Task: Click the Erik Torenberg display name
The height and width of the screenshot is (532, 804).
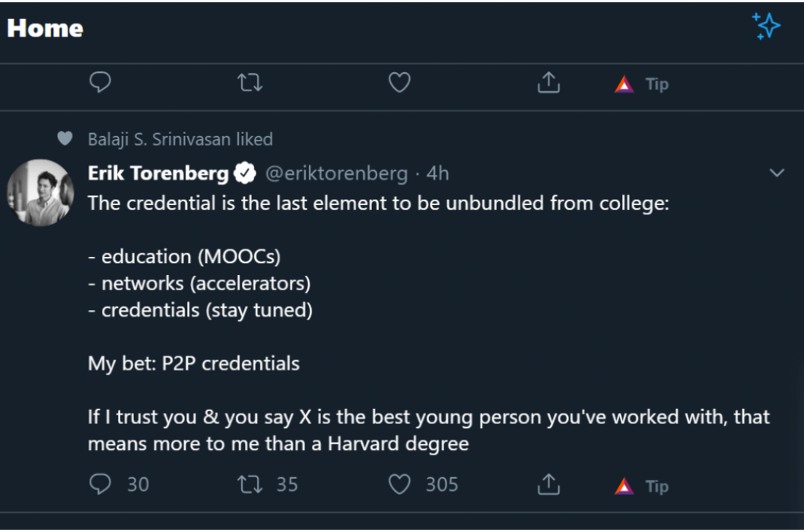Action: pos(158,174)
